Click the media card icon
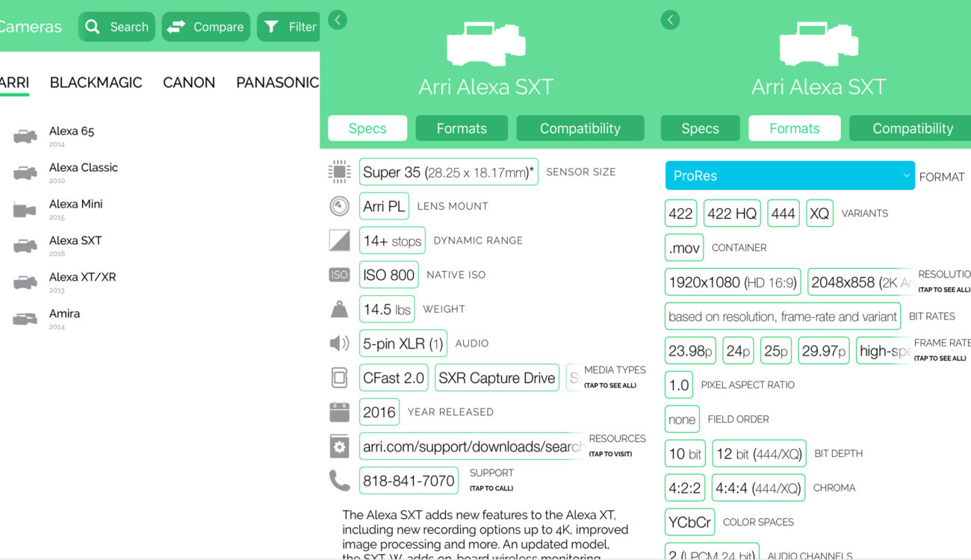The height and width of the screenshot is (560, 971). coord(339,378)
